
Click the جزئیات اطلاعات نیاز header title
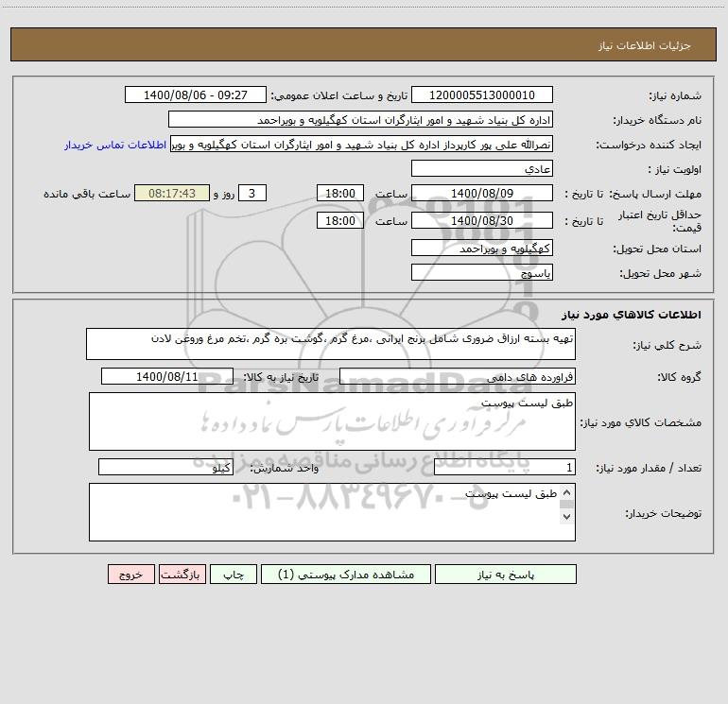coord(645,45)
